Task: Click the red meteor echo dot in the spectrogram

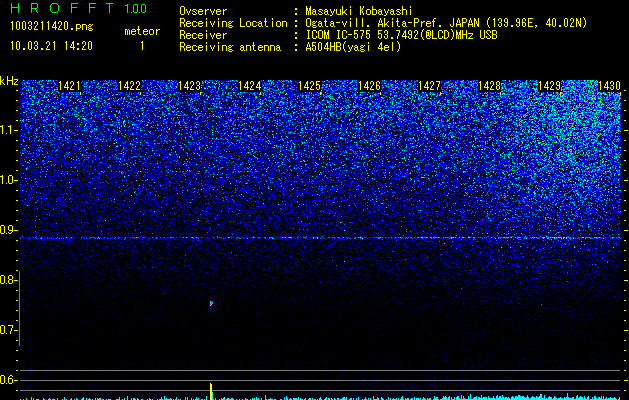Action: (x=211, y=304)
